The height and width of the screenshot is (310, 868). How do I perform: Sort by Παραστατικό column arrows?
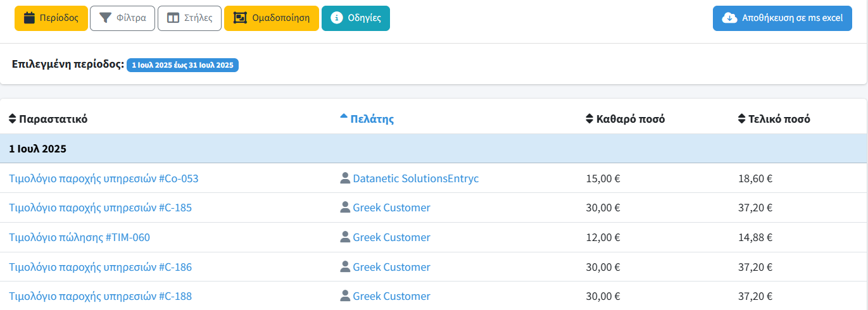click(x=13, y=119)
